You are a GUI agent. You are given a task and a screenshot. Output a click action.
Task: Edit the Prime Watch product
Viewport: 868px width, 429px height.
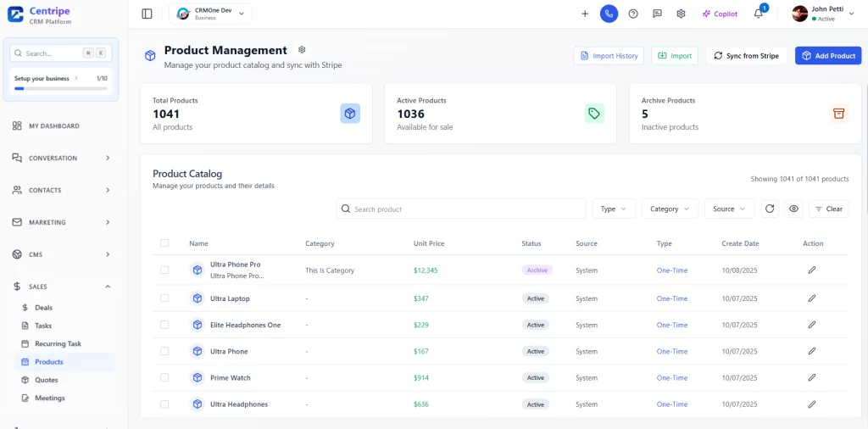[x=811, y=377]
